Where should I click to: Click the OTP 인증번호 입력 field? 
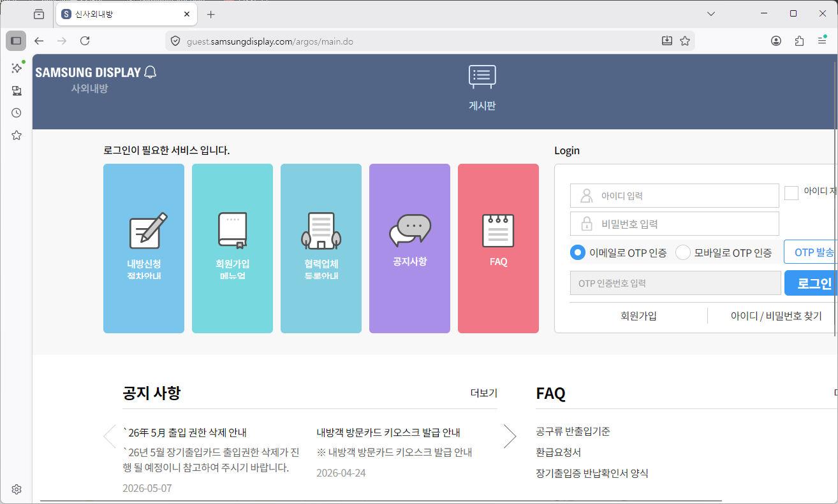click(675, 283)
